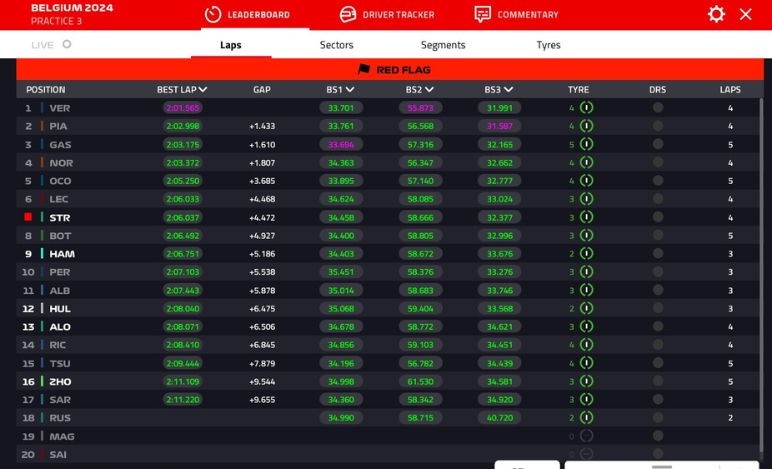Viewport: 772px width, 469px height.
Task: Click the tyre icon in VER's row
Action: [x=586, y=108]
